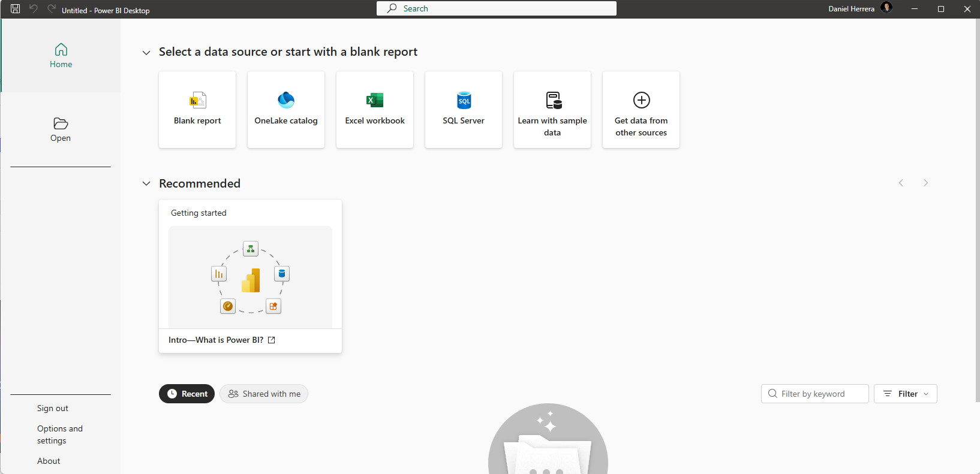Click Get data from other sources
The height and width of the screenshot is (474, 980).
(641, 110)
